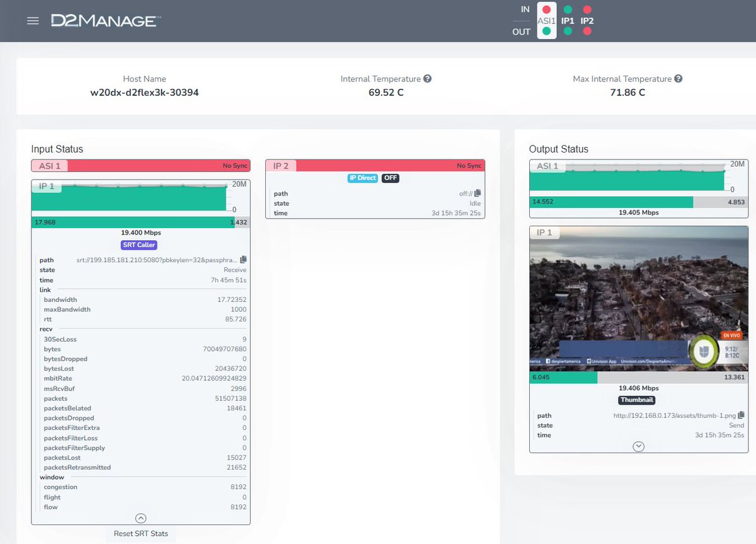Select the ASI1 port status indicator
Viewport: 756px width, 544px height.
click(546, 20)
